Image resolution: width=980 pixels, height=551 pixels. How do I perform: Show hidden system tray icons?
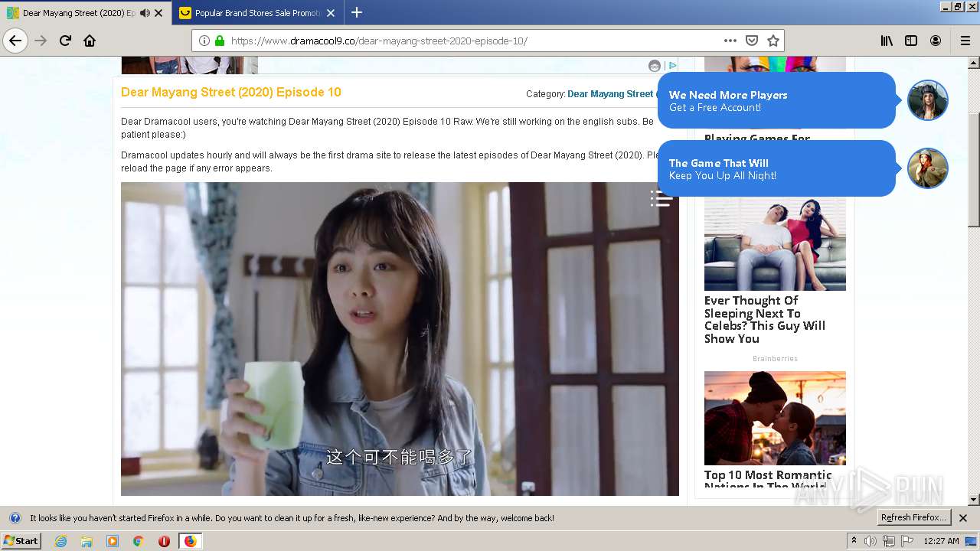tap(854, 541)
